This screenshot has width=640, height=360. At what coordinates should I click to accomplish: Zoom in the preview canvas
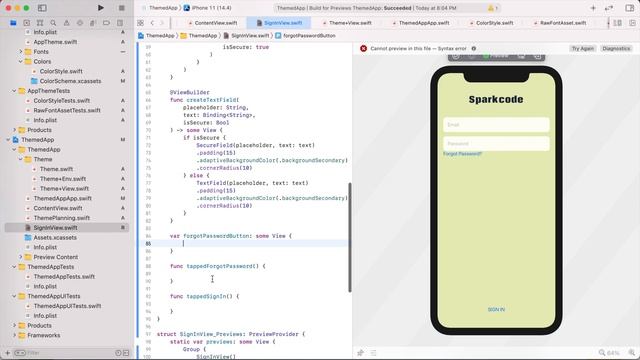(x=632, y=353)
